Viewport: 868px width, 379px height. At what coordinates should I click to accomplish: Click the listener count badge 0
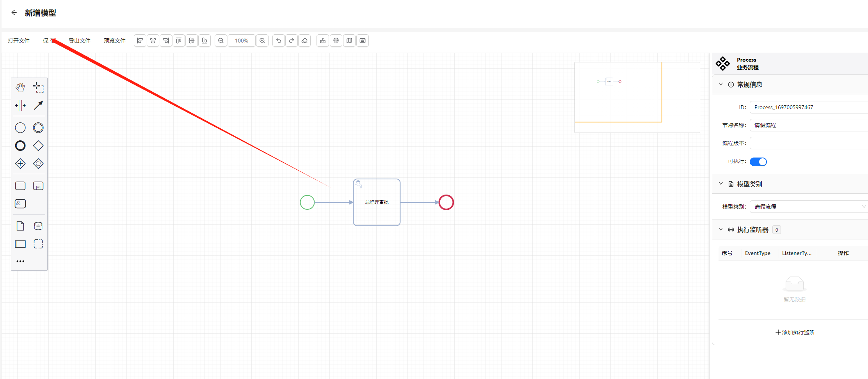point(777,230)
